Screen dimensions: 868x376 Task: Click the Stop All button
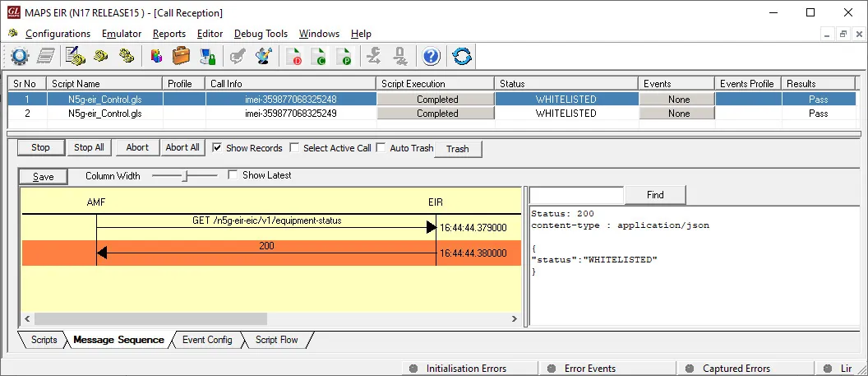tap(89, 148)
